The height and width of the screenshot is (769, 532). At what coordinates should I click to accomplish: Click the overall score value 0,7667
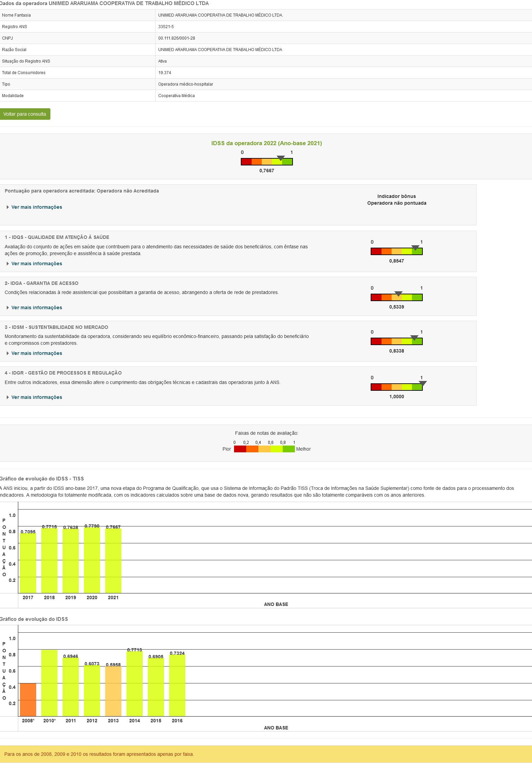tap(267, 171)
